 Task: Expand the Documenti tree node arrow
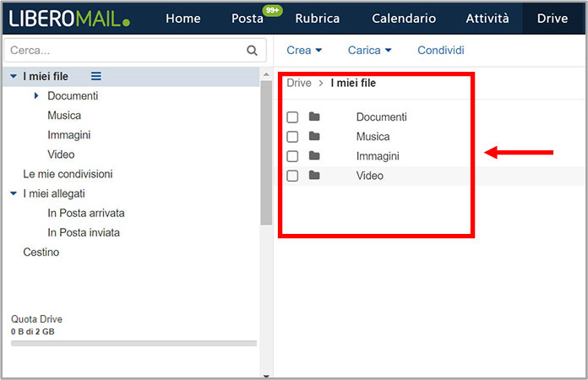[36, 96]
